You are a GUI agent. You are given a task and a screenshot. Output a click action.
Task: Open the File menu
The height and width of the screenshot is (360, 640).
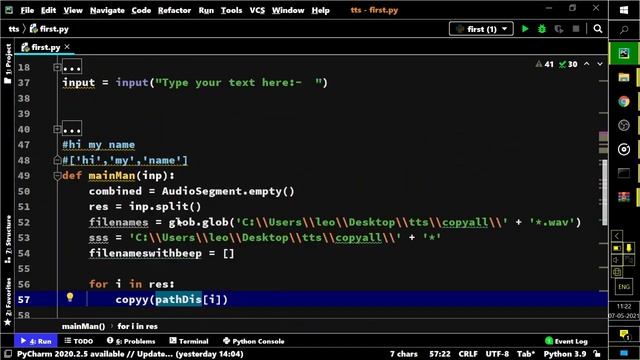coord(27,10)
